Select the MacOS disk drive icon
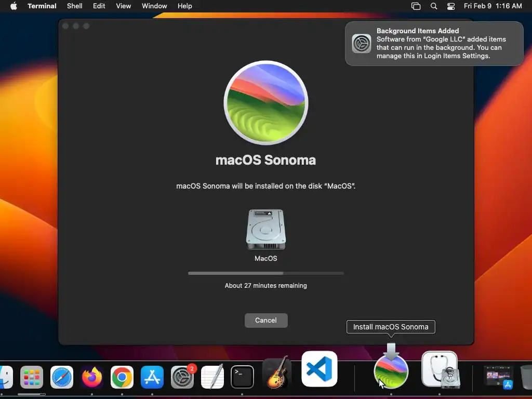 pyautogui.click(x=266, y=230)
